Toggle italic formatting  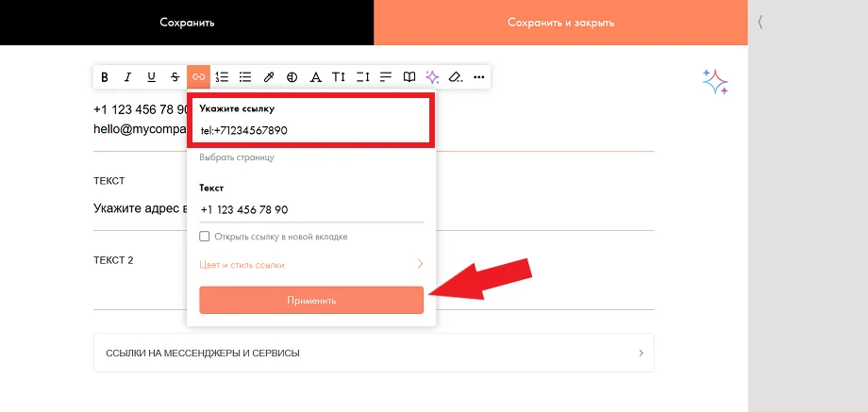[x=128, y=77]
